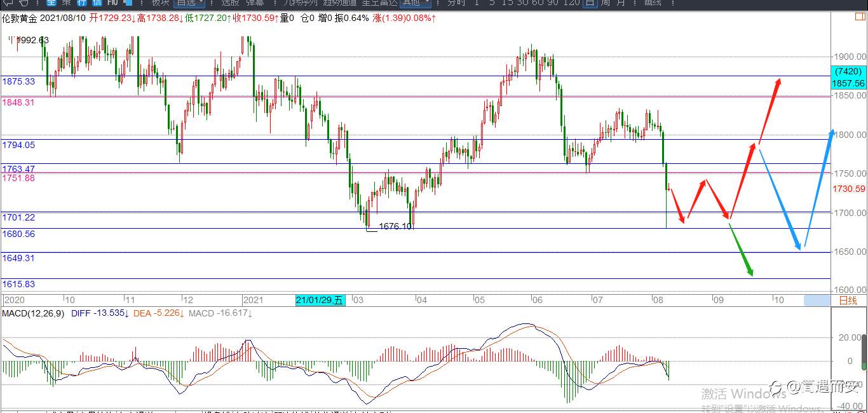The image size is (868, 413).
Task: Click the 1992.63 high price annotation
Action: pos(32,40)
